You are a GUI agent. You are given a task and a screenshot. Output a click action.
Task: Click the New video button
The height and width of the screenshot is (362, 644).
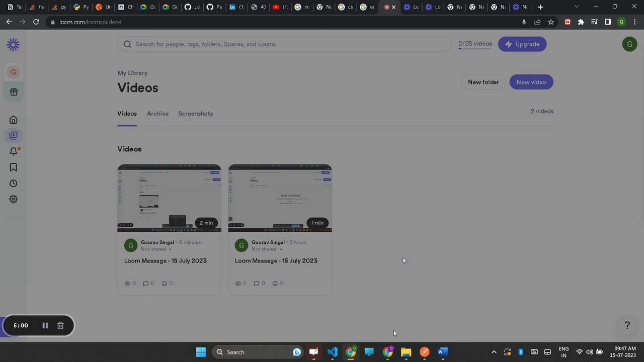[531, 82]
